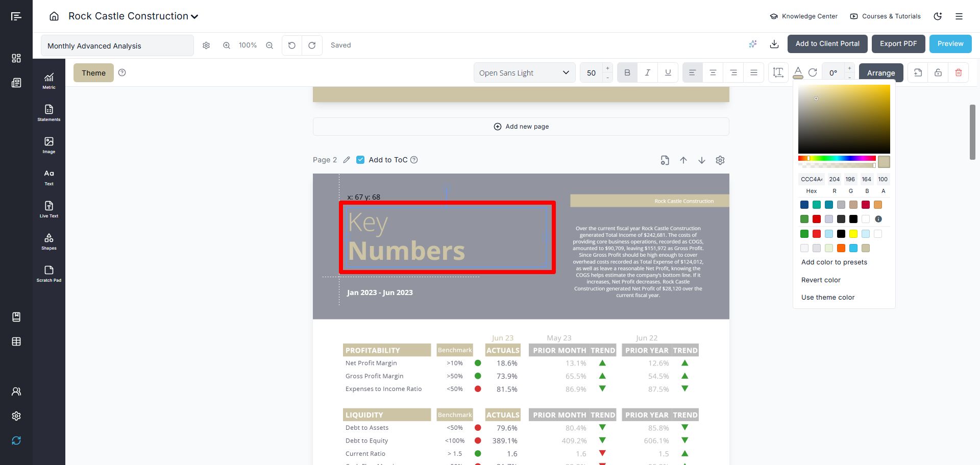Move Page 2 up with the up arrow

[x=683, y=160]
